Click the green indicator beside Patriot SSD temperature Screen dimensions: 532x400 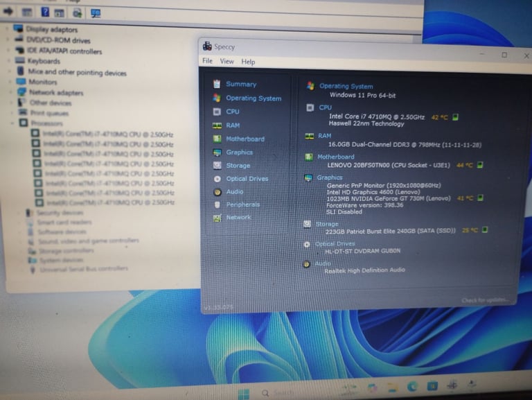pos(485,230)
